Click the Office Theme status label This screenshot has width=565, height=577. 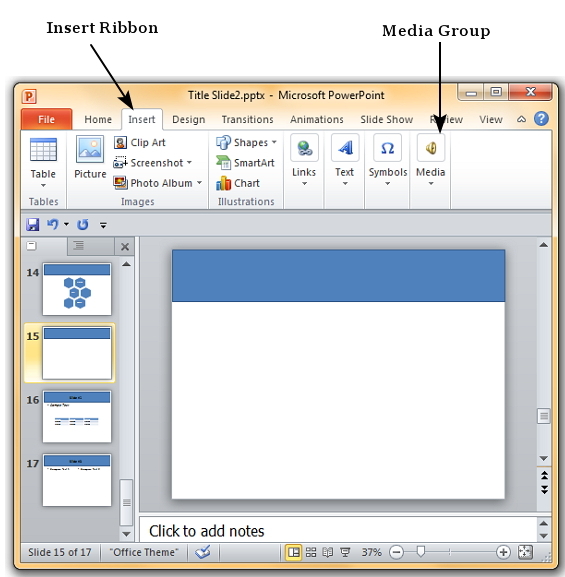(x=144, y=552)
